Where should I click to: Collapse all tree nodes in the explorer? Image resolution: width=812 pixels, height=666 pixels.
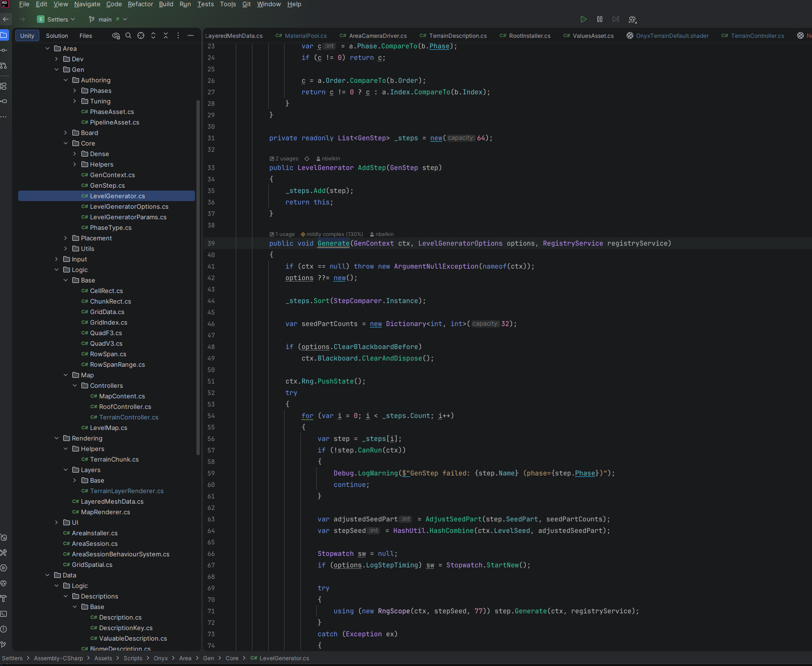point(166,35)
